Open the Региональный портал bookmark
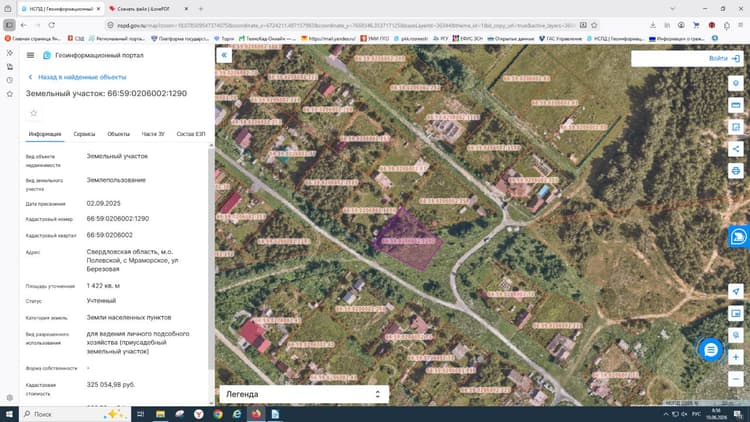This screenshot has width=750, height=422. click(x=116, y=38)
